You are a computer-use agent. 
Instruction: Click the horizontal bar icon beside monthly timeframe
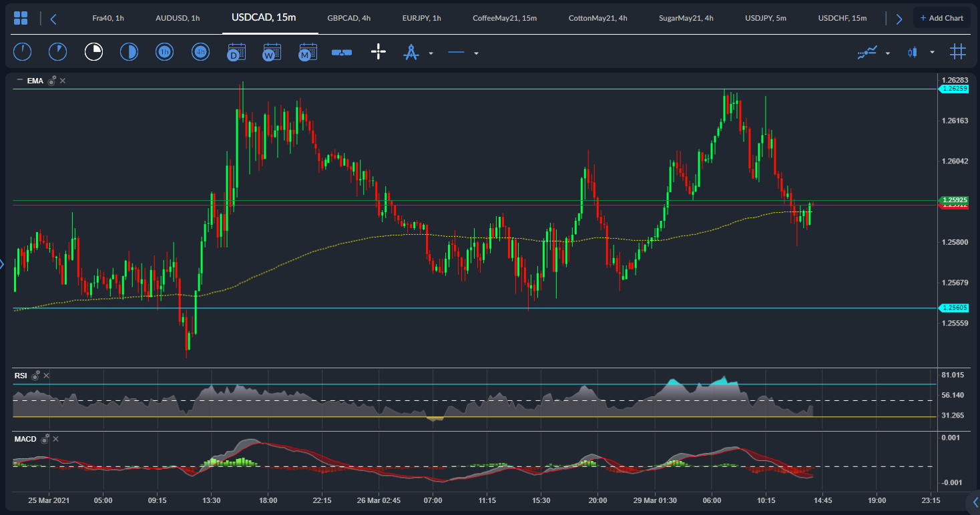tap(342, 52)
